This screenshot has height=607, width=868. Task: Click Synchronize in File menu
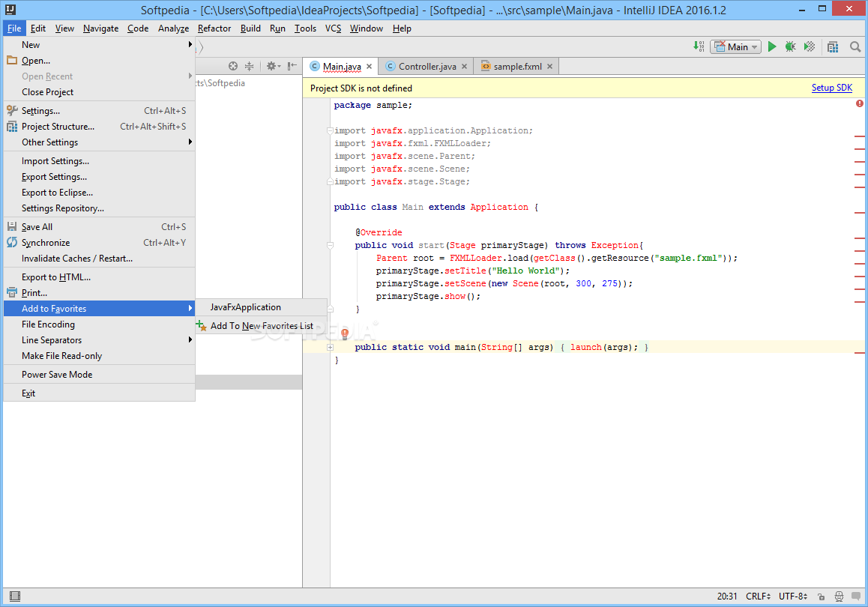tap(100, 243)
